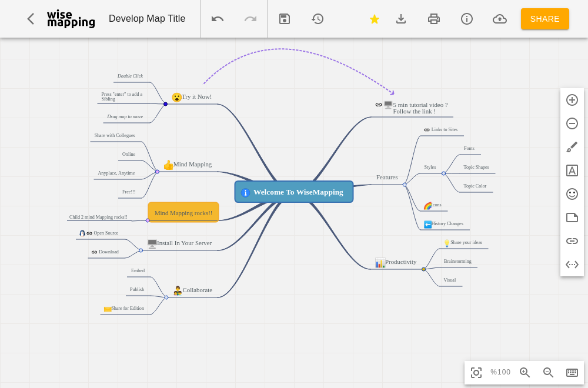
Task: Add a link using the side toolbar
Action: point(572,241)
